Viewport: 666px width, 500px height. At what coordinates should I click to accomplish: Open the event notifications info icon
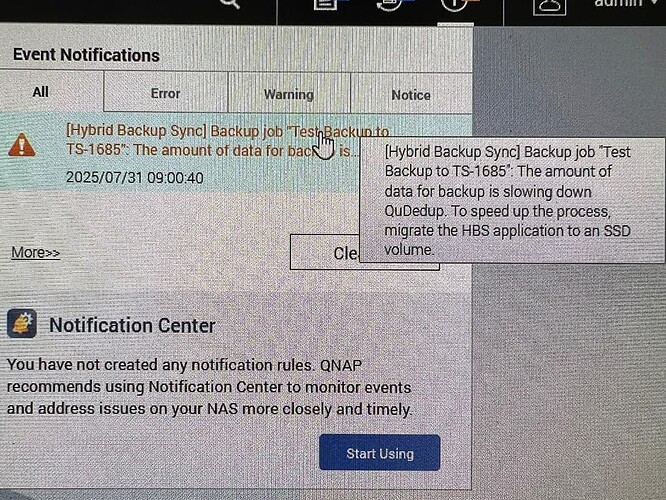(x=454, y=4)
